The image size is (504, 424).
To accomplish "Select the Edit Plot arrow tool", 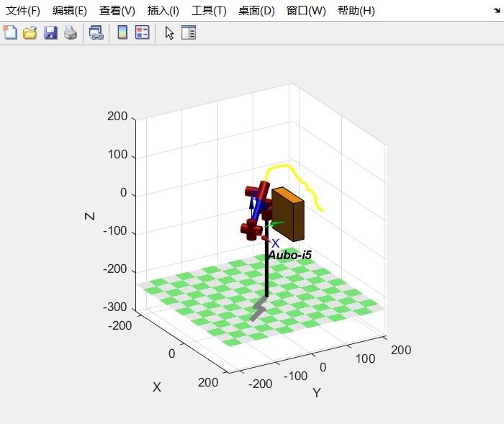I will click(169, 33).
